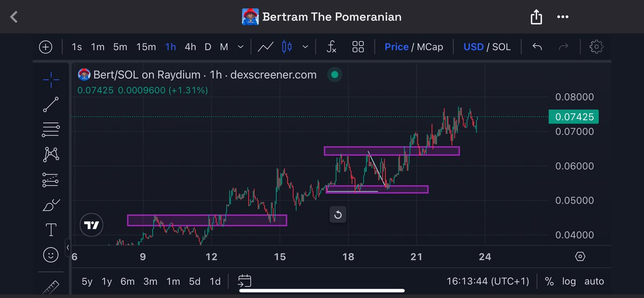The width and height of the screenshot is (644, 298).
Task: Click the Bertram The Pomeranian title
Action: point(332,17)
